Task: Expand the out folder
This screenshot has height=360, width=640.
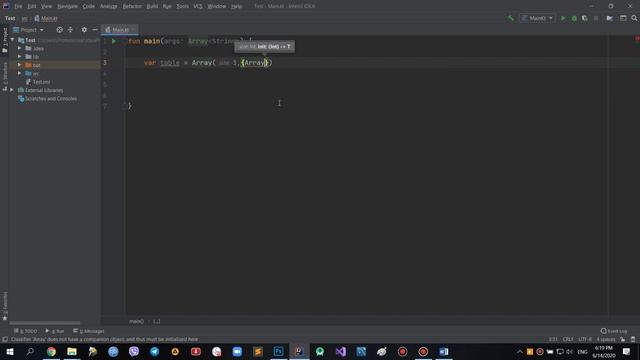Action: pyautogui.click(x=19, y=65)
